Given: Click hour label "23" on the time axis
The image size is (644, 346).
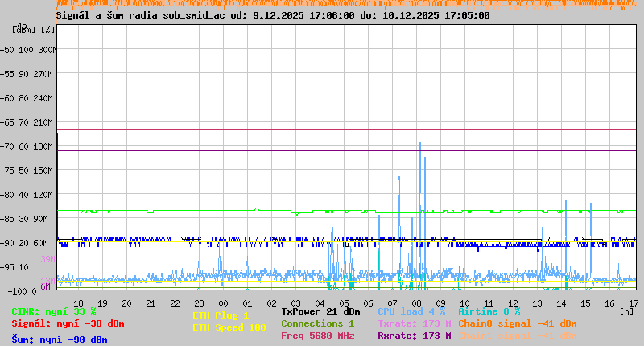Looking at the screenshot, I should [199, 303].
